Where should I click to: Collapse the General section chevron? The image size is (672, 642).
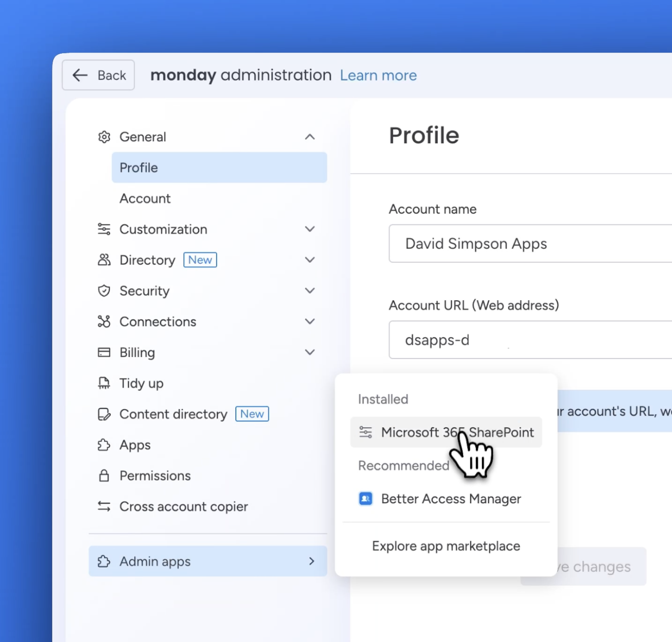[310, 137]
